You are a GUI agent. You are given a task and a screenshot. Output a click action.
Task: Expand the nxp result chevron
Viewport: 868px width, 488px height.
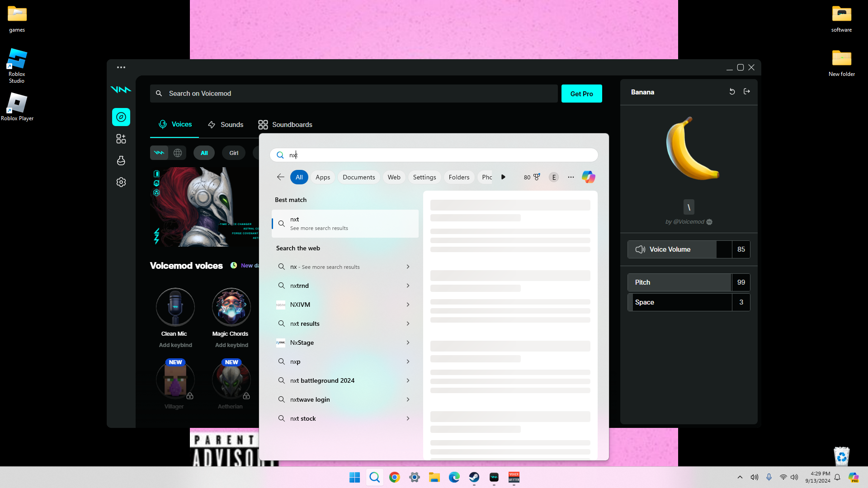(x=408, y=361)
